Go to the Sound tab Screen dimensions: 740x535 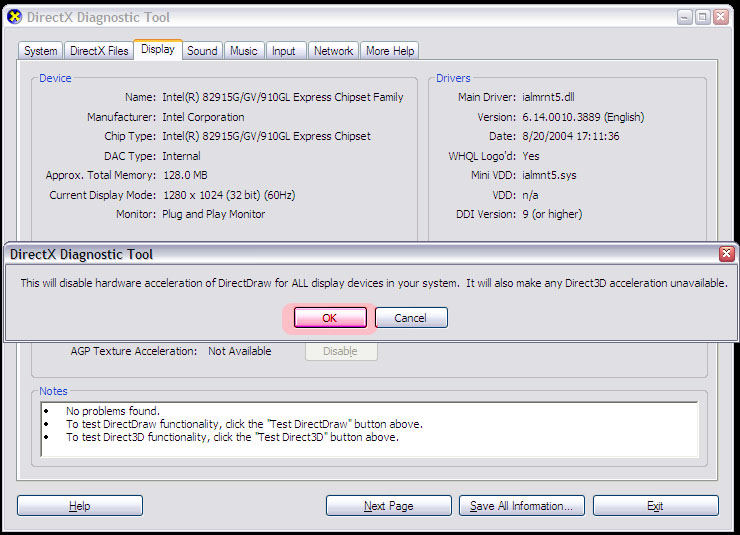[x=202, y=51]
